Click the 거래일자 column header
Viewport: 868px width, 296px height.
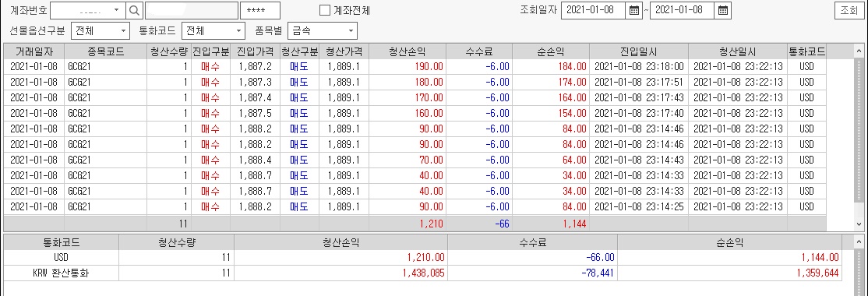(34, 51)
